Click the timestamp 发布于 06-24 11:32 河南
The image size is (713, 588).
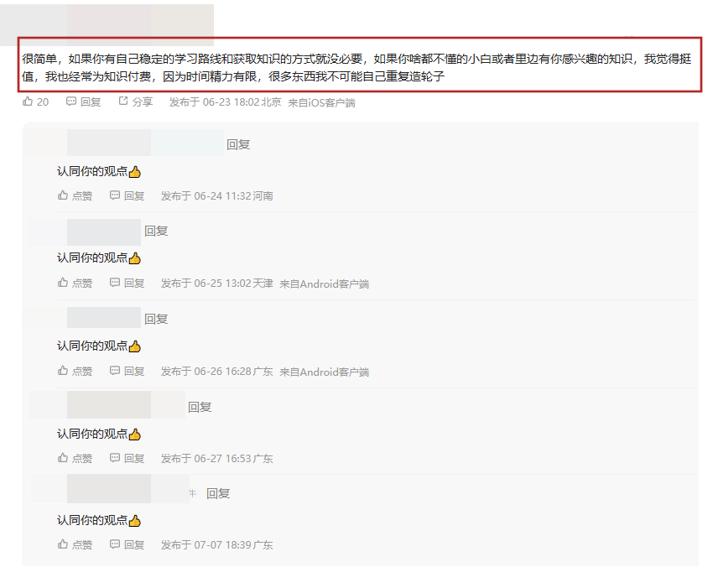tap(217, 196)
